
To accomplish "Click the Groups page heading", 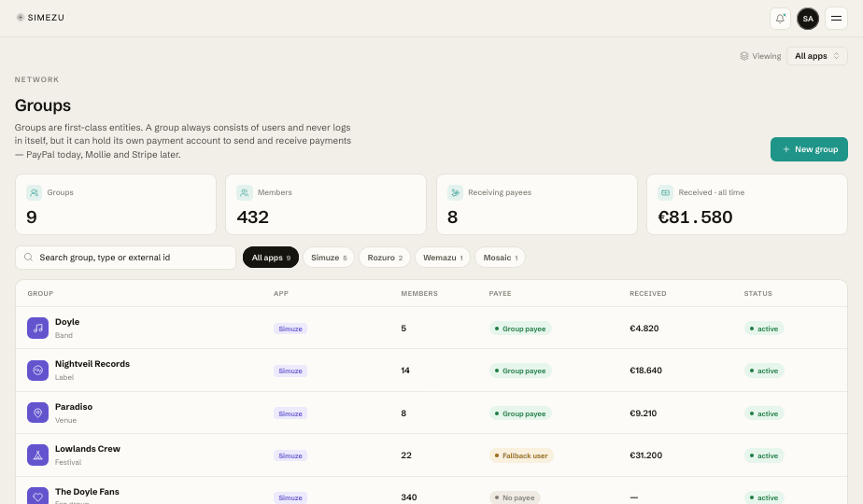I will coord(43,105).
